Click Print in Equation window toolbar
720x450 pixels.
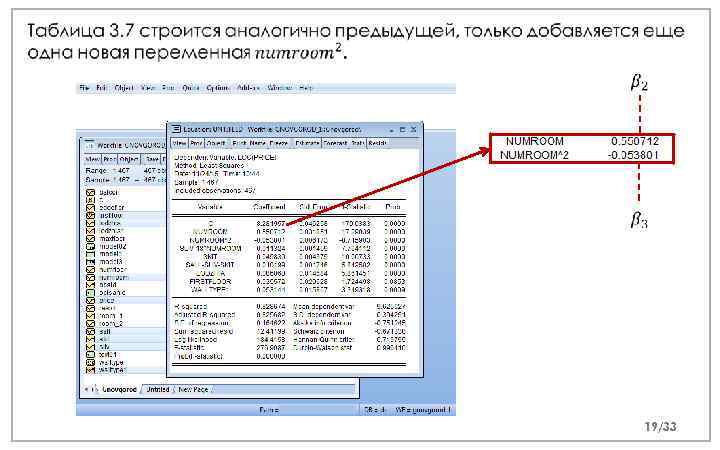click(239, 144)
